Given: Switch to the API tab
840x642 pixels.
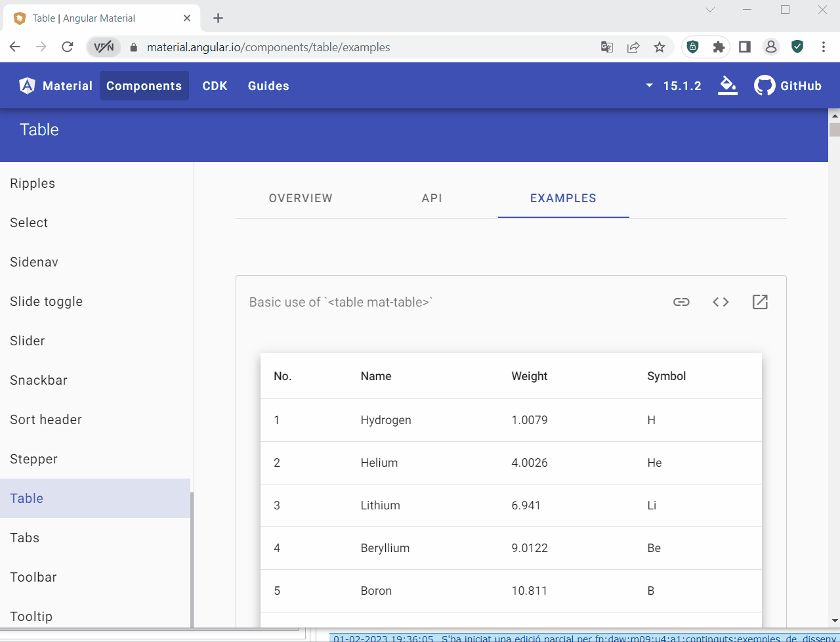Looking at the screenshot, I should pyautogui.click(x=432, y=198).
